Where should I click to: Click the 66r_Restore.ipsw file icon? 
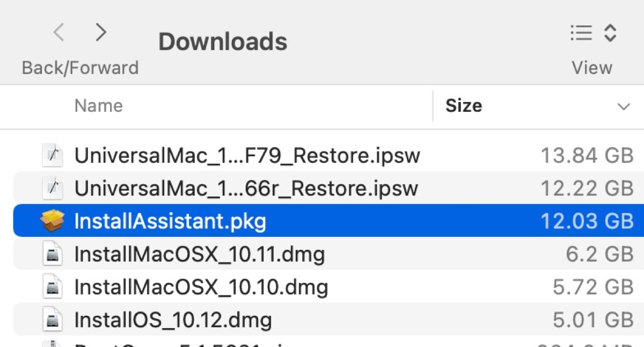coord(53,188)
